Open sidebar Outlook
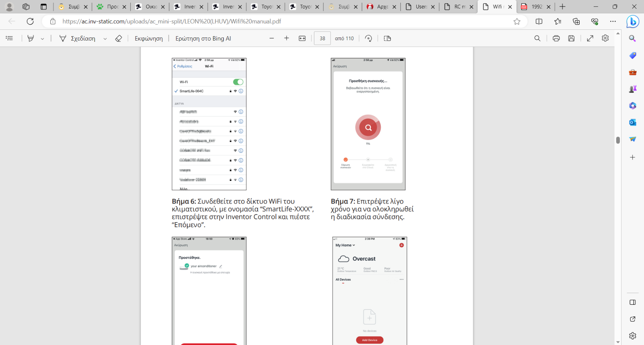The width and height of the screenshot is (644, 345). point(633,122)
